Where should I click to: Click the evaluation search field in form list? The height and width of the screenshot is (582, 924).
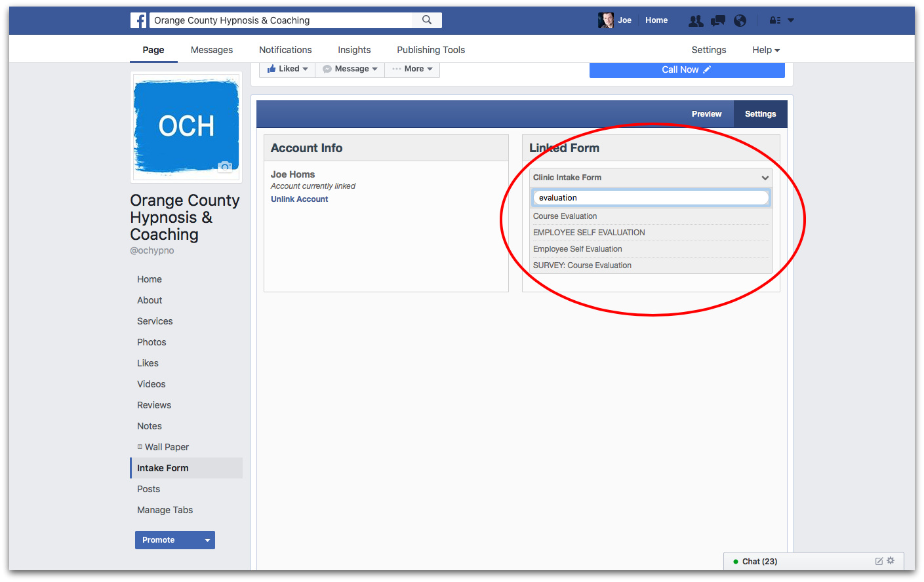point(651,198)
